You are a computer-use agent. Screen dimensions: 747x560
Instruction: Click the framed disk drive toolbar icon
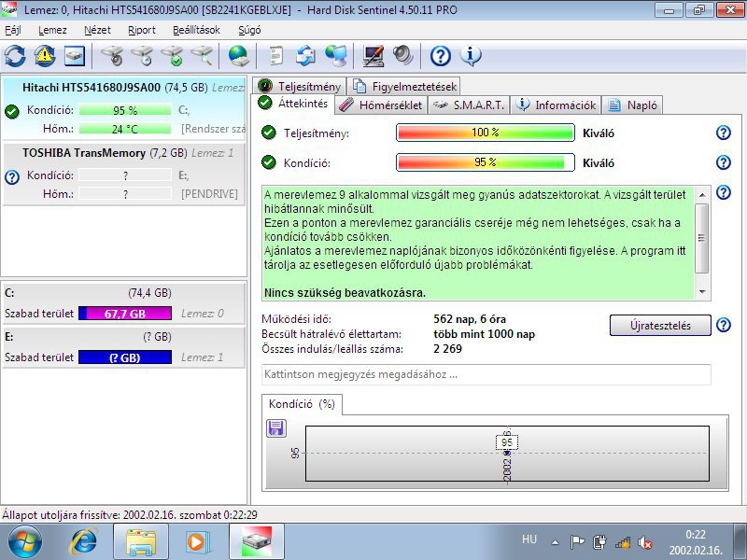click(75, 56)
